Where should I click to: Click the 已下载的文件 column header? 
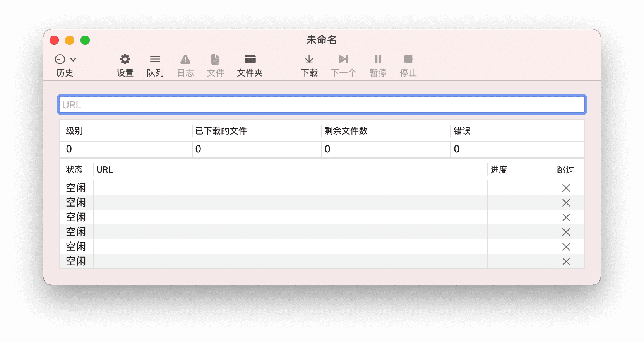point(221,131)
